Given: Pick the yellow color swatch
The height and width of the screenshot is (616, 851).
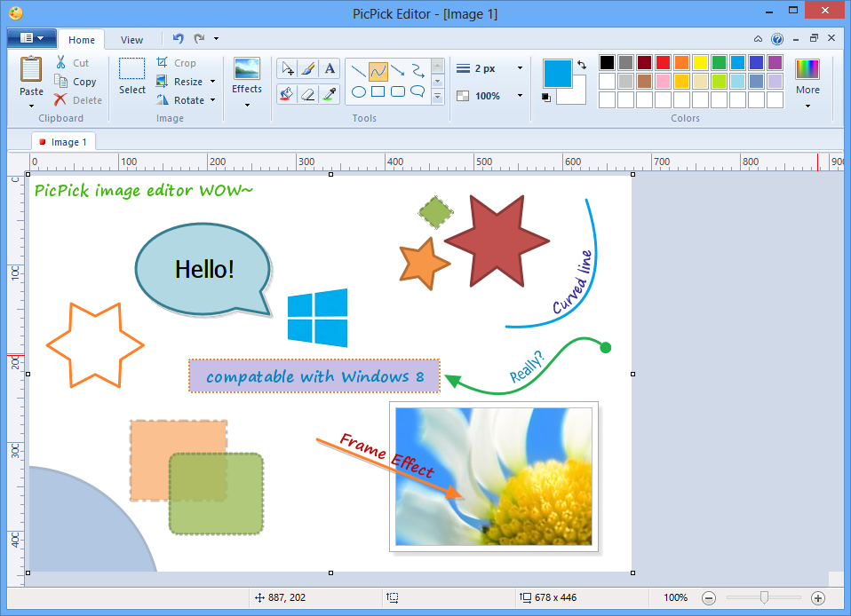Looking at the screenshot, I should [700, 62].
